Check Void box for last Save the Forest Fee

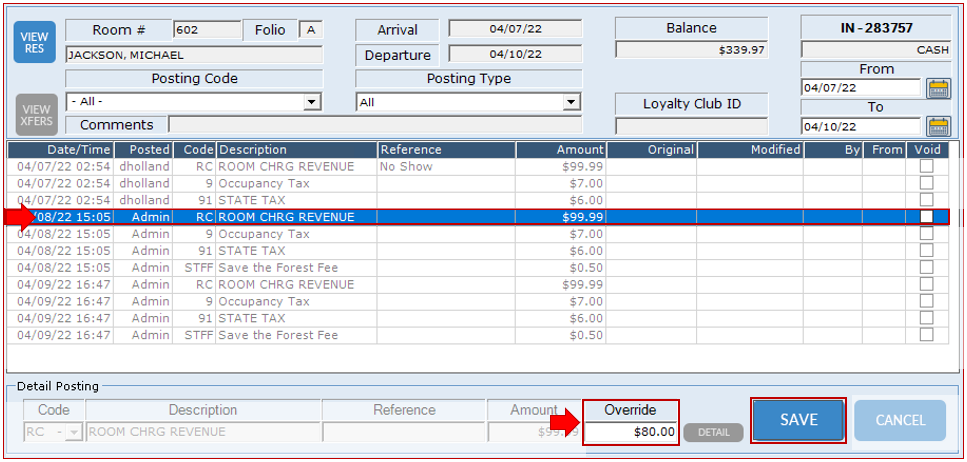(926, 335)
